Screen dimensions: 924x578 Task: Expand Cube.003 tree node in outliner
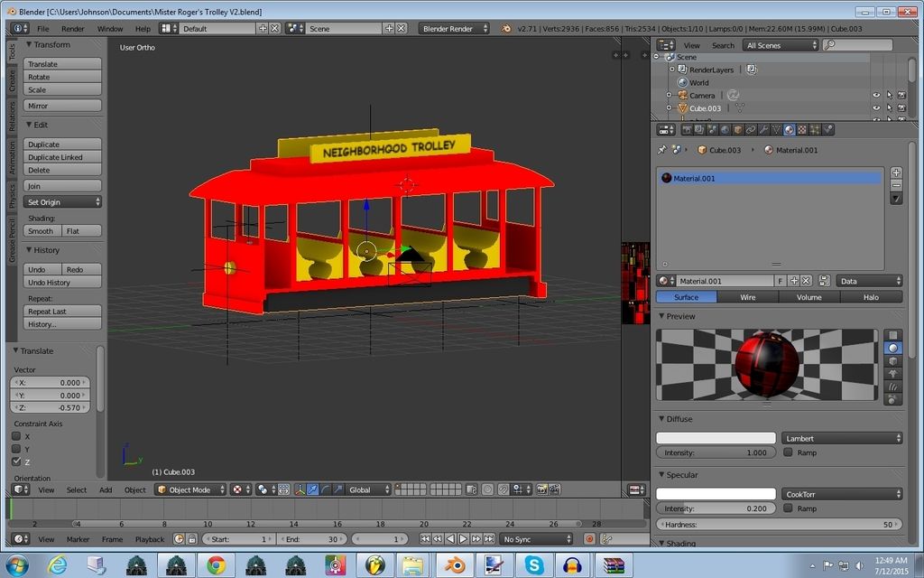point(669,108)
